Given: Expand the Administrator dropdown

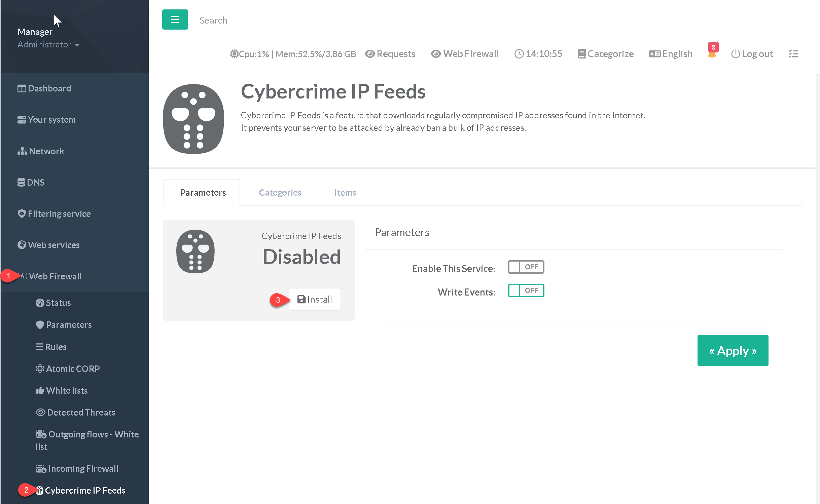Looking at the screenshot, I should [48, 45].
